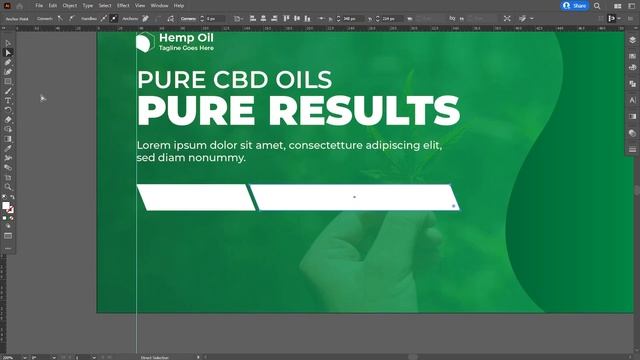640x360 pixels.
Task: Open the Object menu
Action: click(x=69, y=6)
